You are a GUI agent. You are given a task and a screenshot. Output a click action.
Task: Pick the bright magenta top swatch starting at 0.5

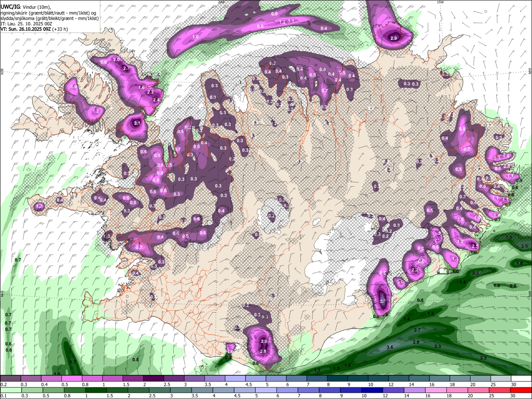(72, 379)
